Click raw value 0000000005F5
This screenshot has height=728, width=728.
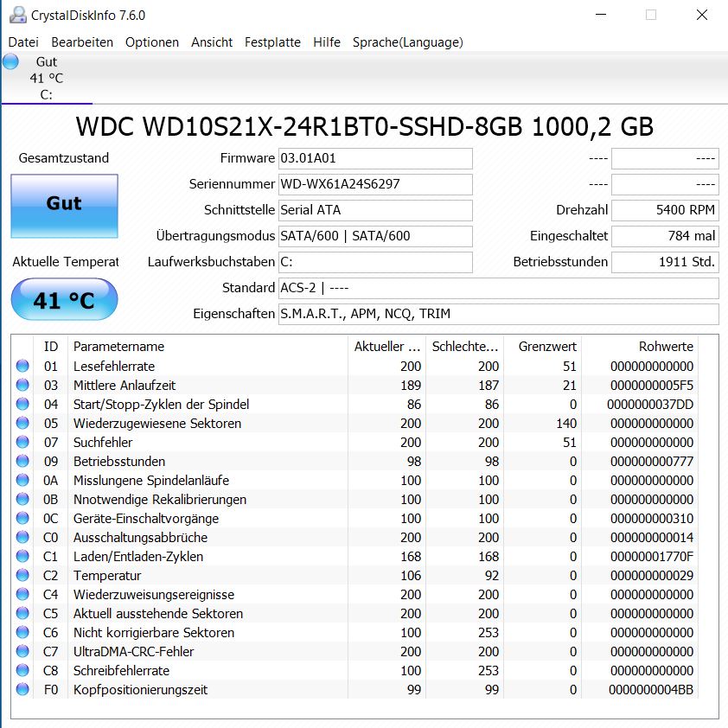(651, 386)
